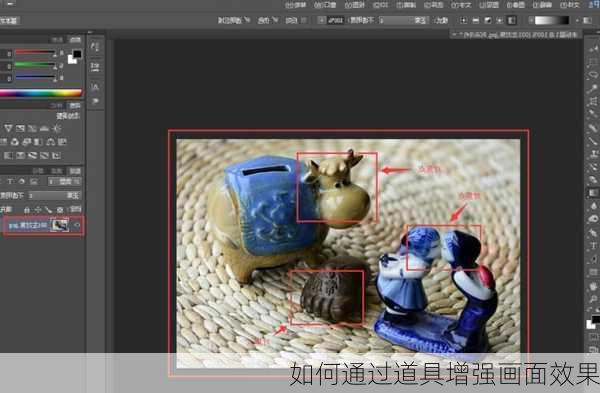The width and height of the screenshot is (600, 393).
Task: Select the Blur tool
Action: tap(593, 206)
